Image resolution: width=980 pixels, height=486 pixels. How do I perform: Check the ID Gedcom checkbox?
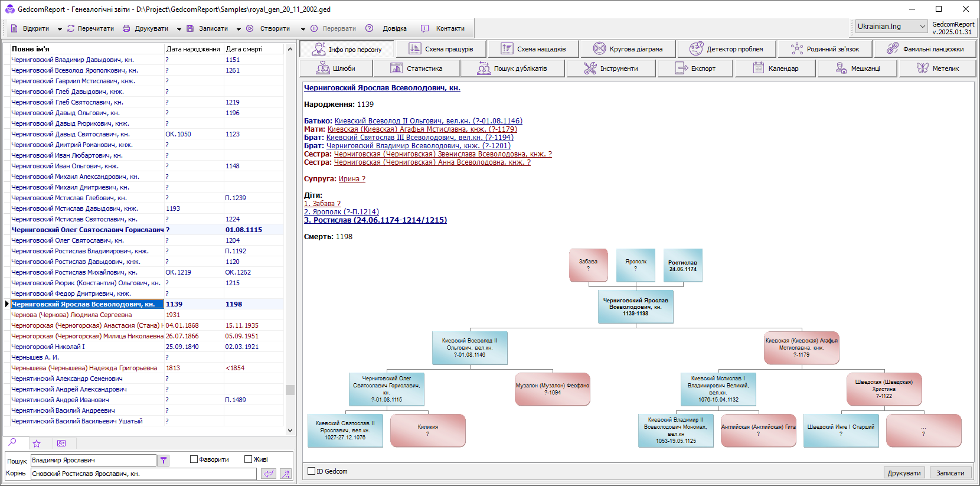[311, 471]
